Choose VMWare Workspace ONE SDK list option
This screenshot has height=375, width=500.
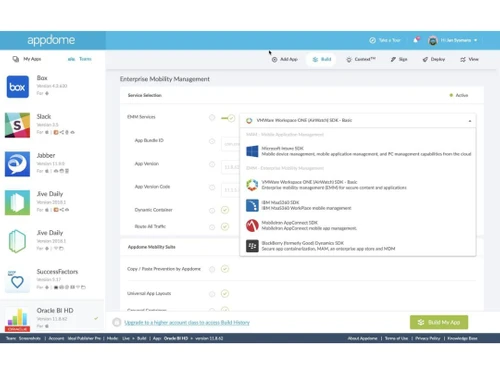click(358, 185)
